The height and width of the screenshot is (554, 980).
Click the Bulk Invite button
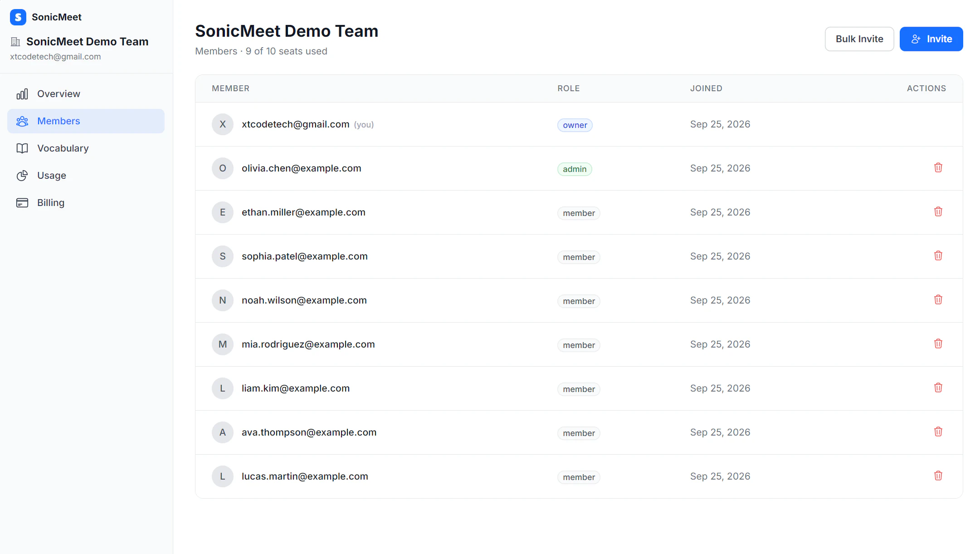point(859,39)
